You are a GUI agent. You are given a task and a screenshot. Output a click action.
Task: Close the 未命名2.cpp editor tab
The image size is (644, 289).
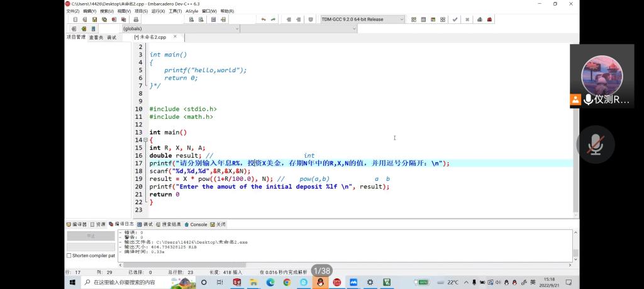pyautogui.click(x=174, y=37)
